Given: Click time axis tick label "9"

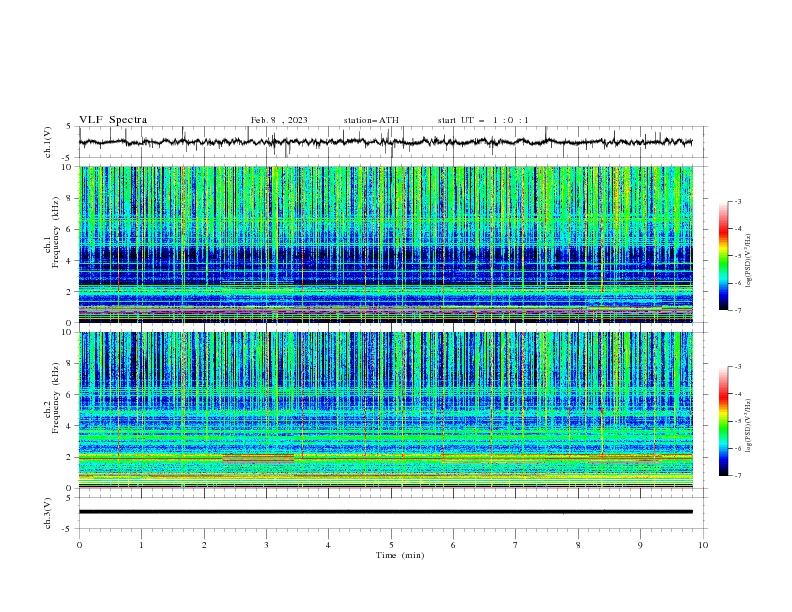Looking at the screenshot, I should [640, 545].
